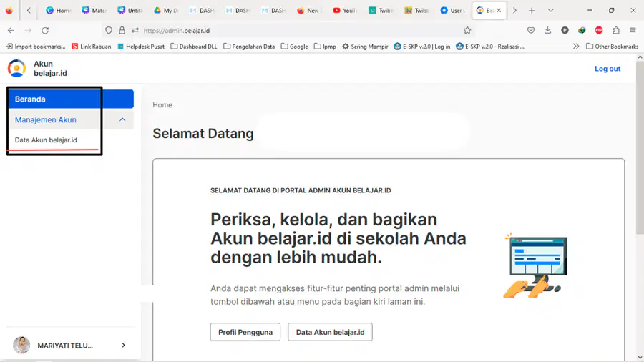Bookmark this page with the star icon
Viewport: 644px width, 362px height.
tap(467, 30)
